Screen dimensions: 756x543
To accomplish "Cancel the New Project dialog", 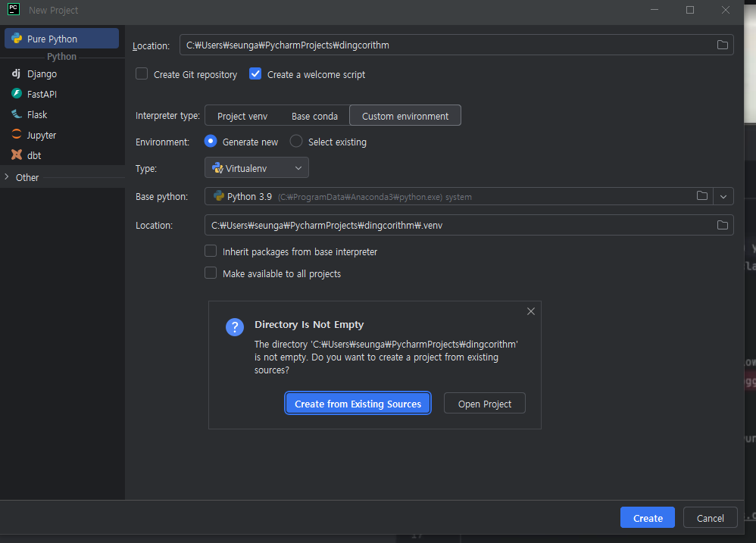I will pyautogui.click(x=711, y=517).
